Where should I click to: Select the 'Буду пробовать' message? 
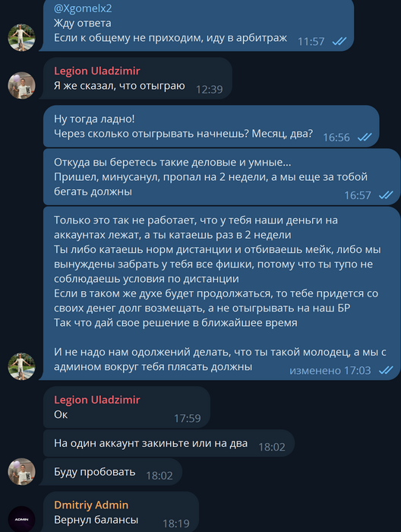[x=95, y=472]
